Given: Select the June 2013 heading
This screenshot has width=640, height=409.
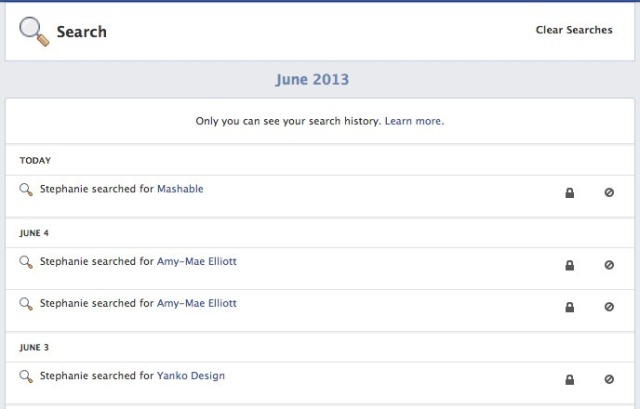Looking at the screenshot, I should click(x=312, y=79).
